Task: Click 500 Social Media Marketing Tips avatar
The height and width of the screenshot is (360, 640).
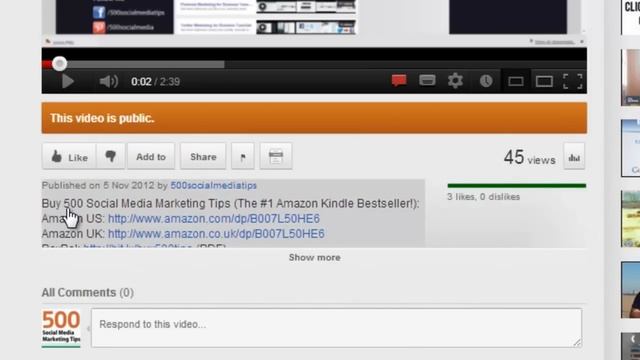Action: coord(61,328)
